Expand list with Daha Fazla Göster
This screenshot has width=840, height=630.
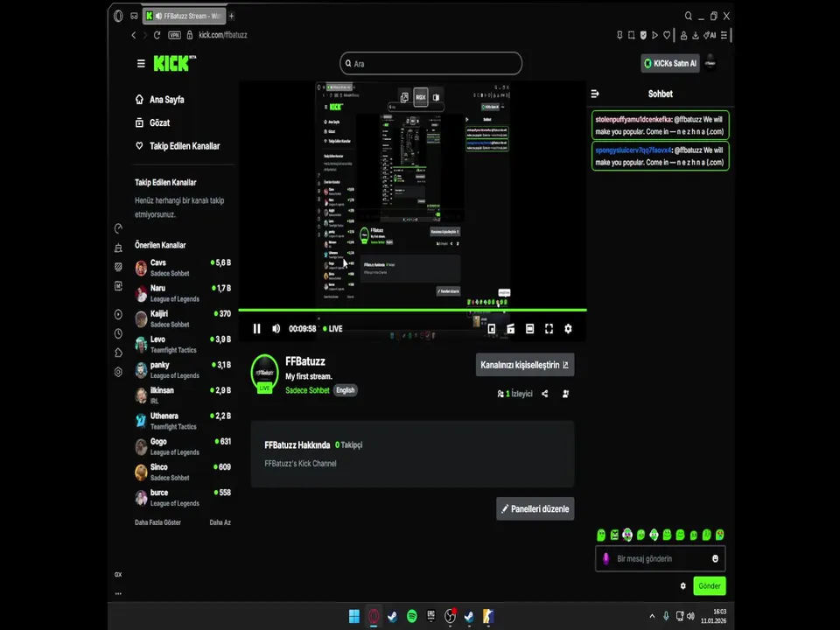[x=157, y=522]
